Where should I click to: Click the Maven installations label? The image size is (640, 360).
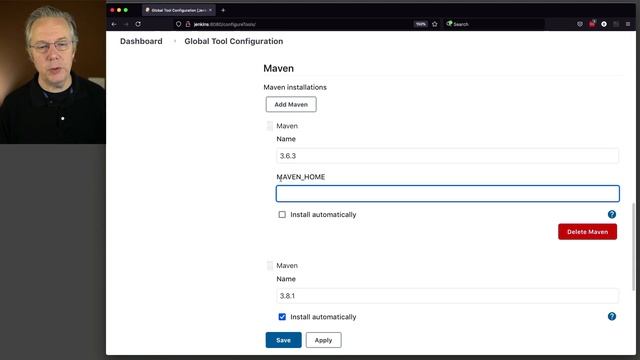[x=295, y=87]
